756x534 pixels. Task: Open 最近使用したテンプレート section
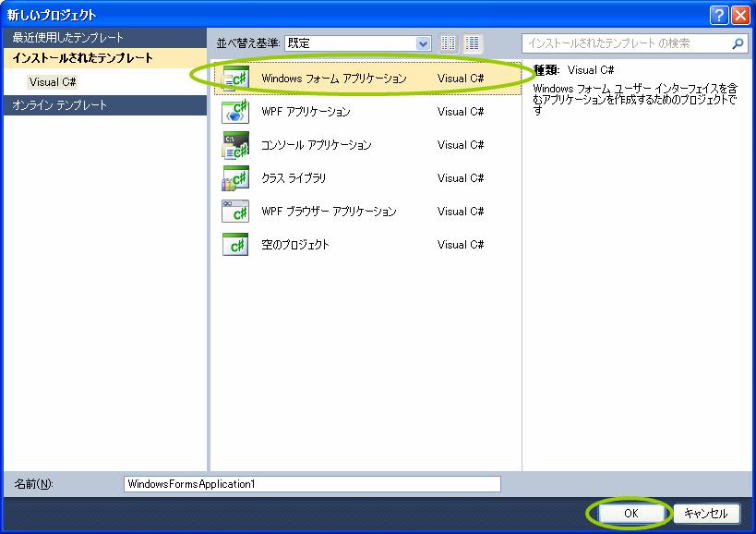105,38
